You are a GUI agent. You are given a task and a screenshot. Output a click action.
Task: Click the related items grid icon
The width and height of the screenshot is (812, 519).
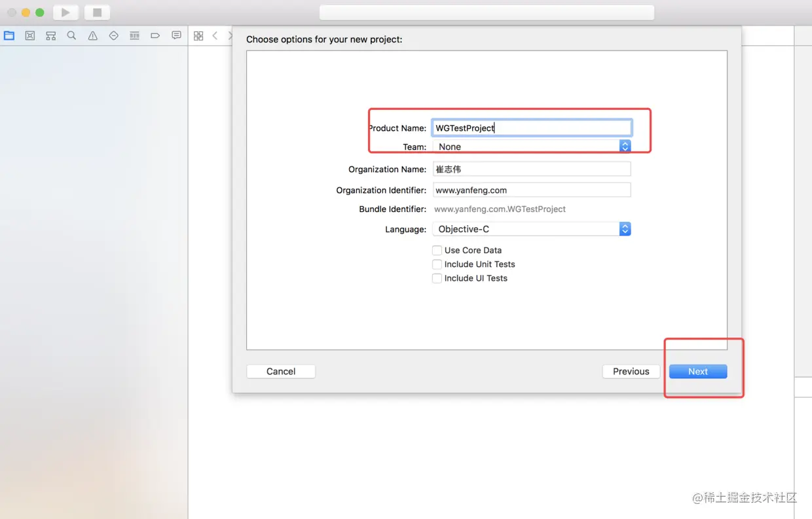(198, 36)
